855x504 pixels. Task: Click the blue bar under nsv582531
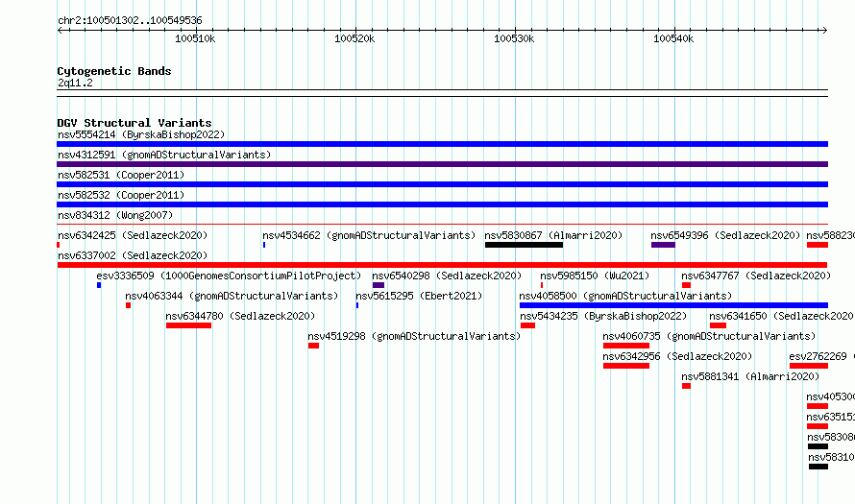click(442, 184)
